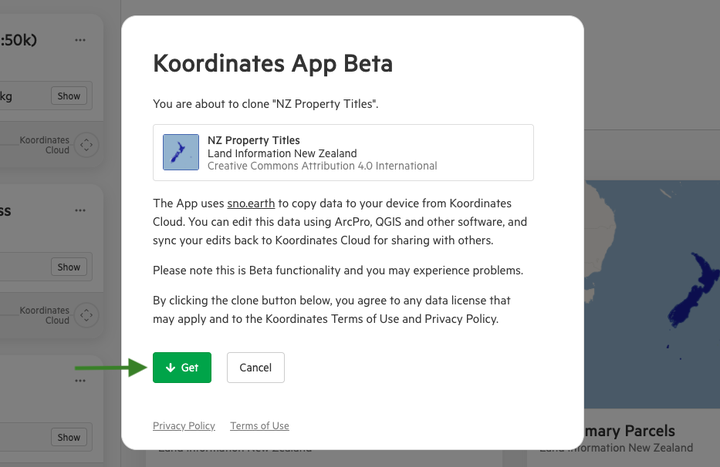The image size is (720, 467).
Task: Click the Show button in the middle card
Action: coord(69,267)
